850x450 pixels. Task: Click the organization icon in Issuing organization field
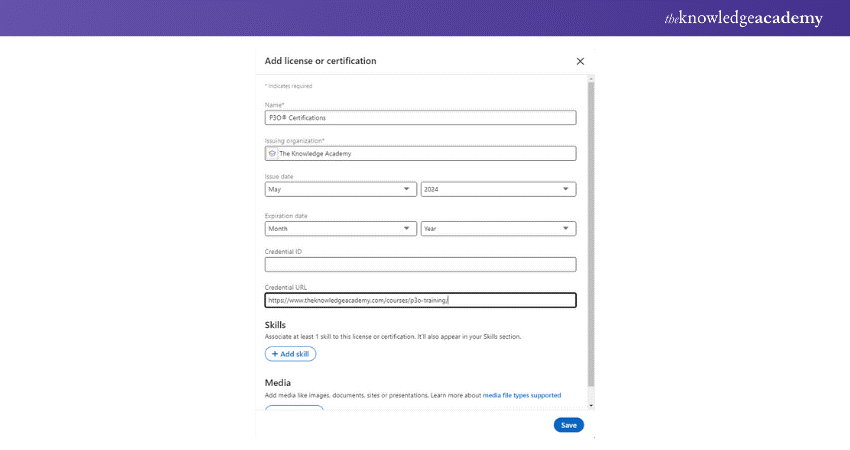coord(271,154)
